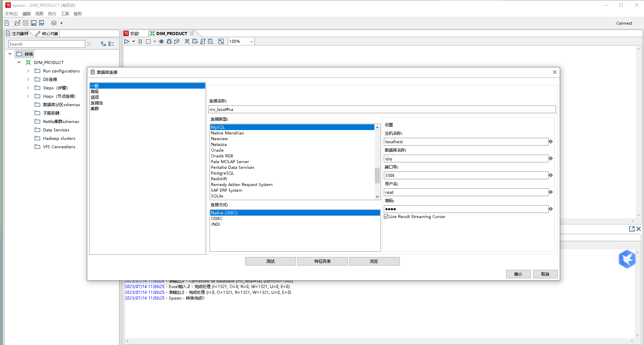
Task: Click the Replay transformation icon
Action: (x=177, y=41)
